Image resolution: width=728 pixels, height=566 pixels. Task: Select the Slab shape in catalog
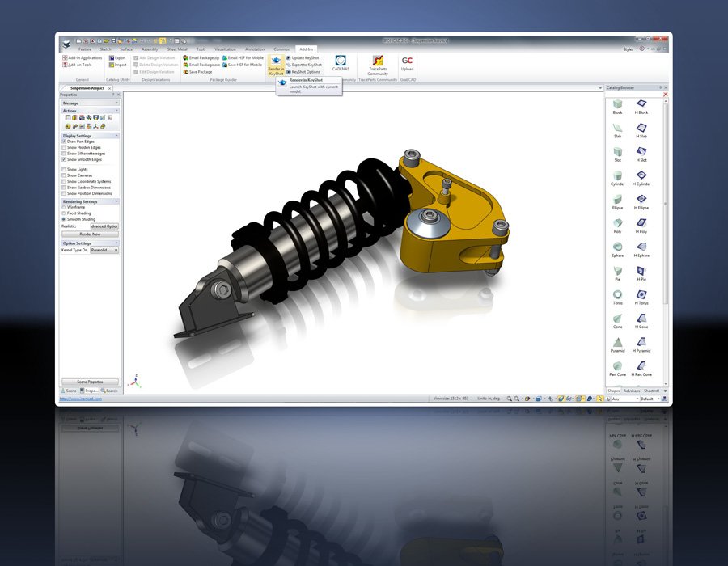pyautogui.click(x=617, y=131)
